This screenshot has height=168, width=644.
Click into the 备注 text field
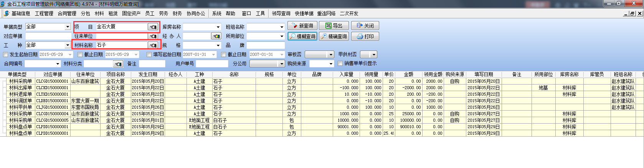[x=152, y=64]
